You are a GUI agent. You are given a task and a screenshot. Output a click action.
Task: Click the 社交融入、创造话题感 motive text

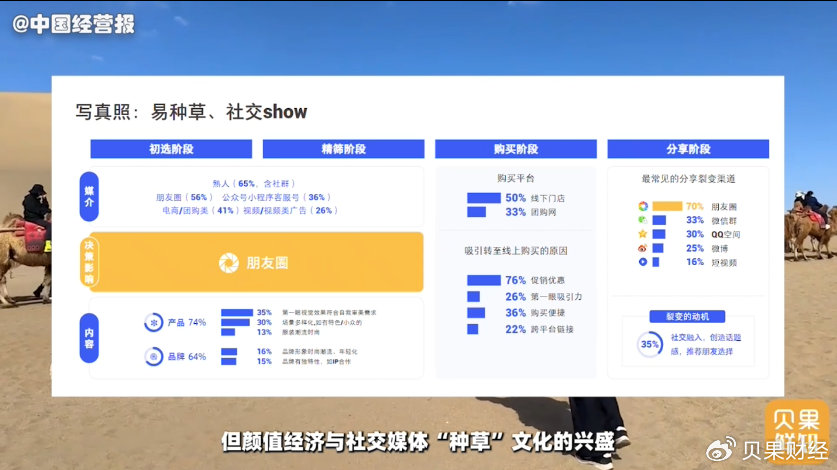(x=706, y=344)
